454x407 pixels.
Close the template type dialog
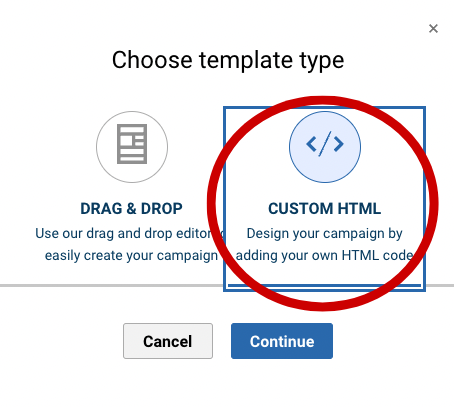pyautogui.click(x=433, y=28)
